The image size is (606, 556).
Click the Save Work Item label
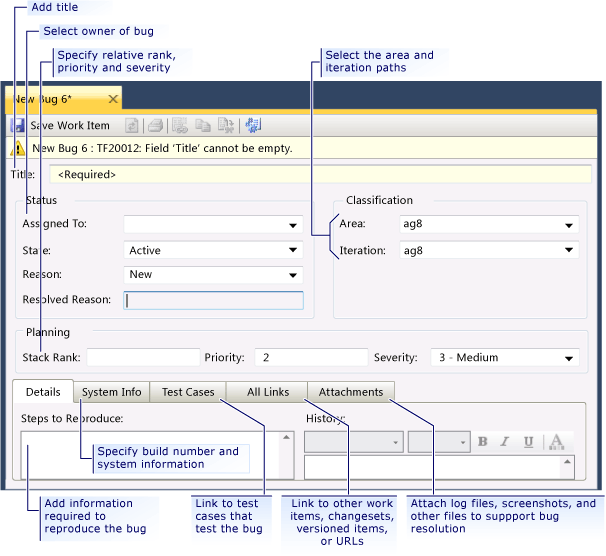70,126
